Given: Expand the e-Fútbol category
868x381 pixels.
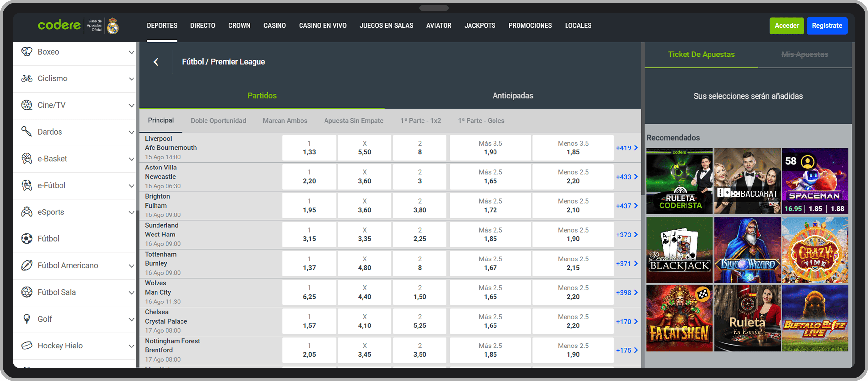Looking at the screenshot, I should click(x=132, y=186).
